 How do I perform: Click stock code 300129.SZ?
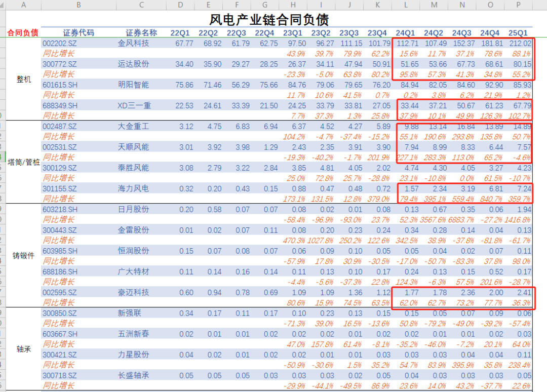tap(60, 168)
